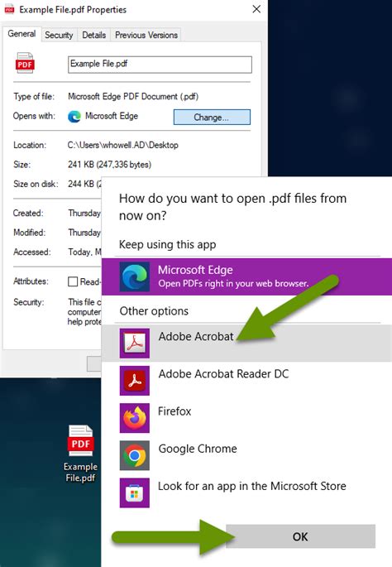Click the Firefox icon in app list
Viewport: 392px width, 567px height.
tap(135, 418)
